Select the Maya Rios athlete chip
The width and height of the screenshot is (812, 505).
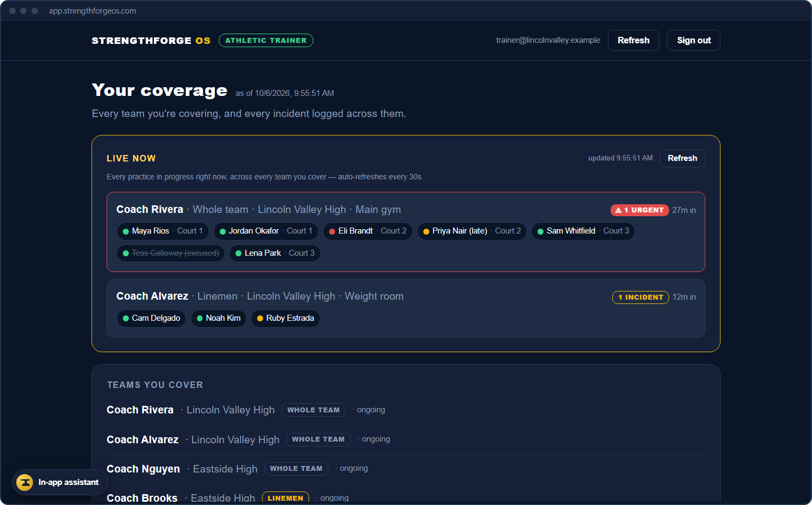pyautogui.click(x=162, y=231)
